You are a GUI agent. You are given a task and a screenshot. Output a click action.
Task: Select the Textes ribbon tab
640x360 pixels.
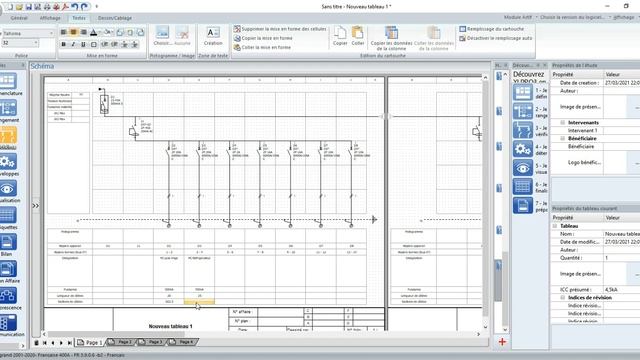[79, 18]
